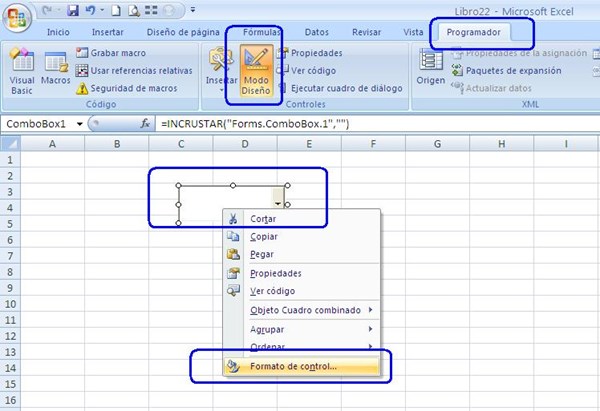Select column H header
The width and height of the screenshot is (600, 411).
coord(501,144)
